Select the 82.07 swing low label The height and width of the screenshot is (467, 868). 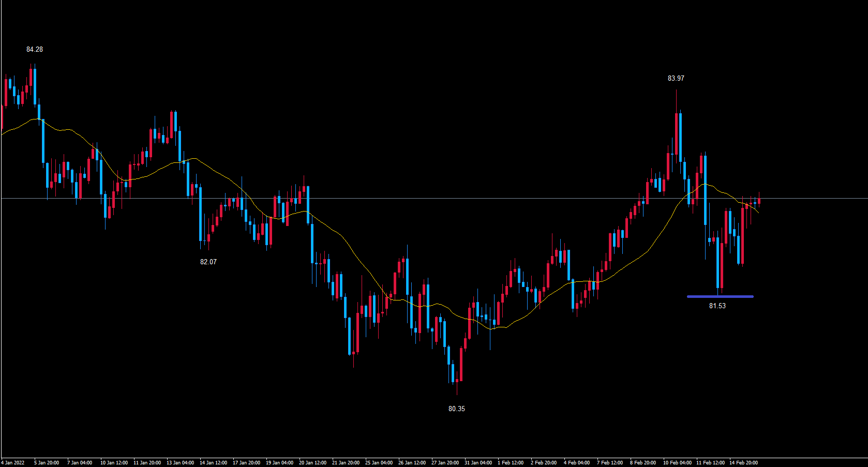(208, 262)
